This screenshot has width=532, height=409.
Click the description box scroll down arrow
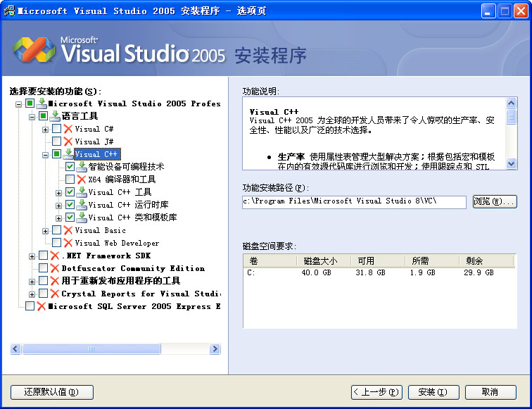pyautogui.click(x=511, y=164)
